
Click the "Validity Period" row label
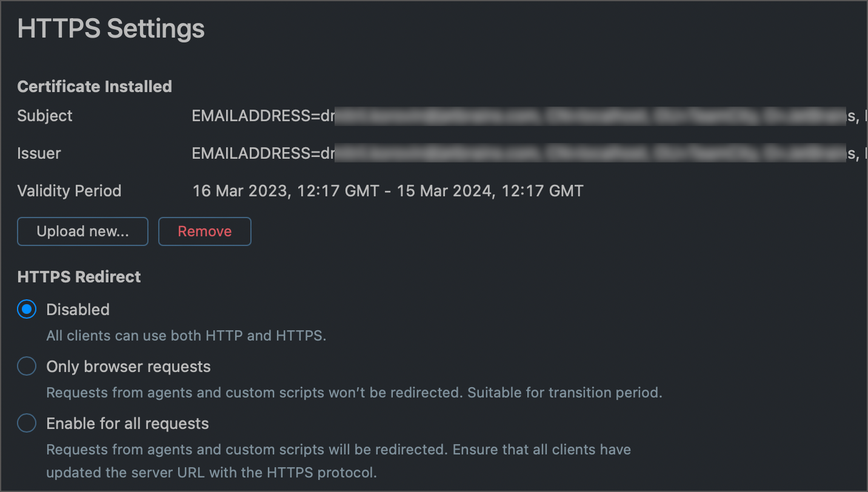(x=68, y=190)
